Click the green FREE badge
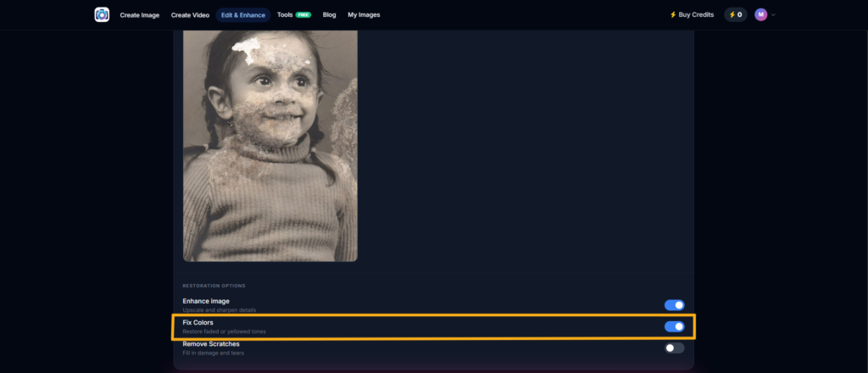Image resolution: width=868 pixels, height=373 pixels. [303, 15]
